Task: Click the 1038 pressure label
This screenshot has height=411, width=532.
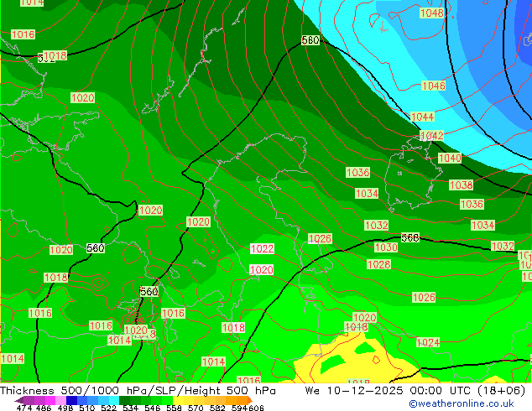Action: [x=461, y=185]
